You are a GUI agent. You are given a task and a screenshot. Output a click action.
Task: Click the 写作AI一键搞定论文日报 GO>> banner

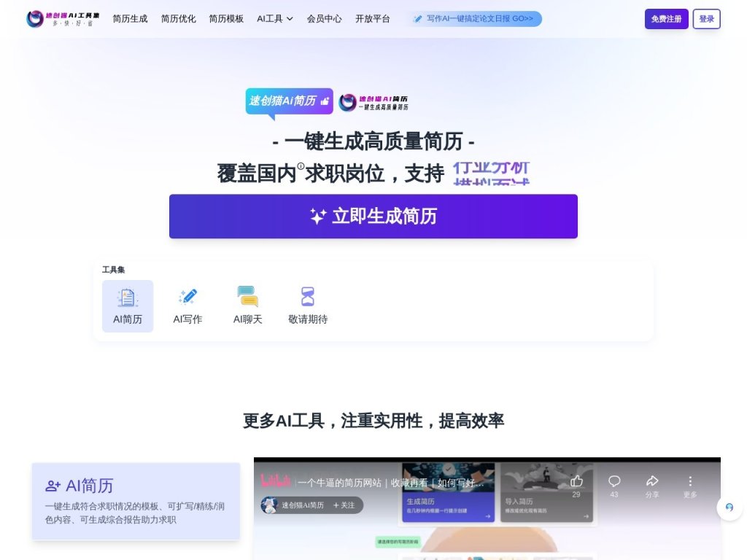pyautogui.click(x=475, y=19)
